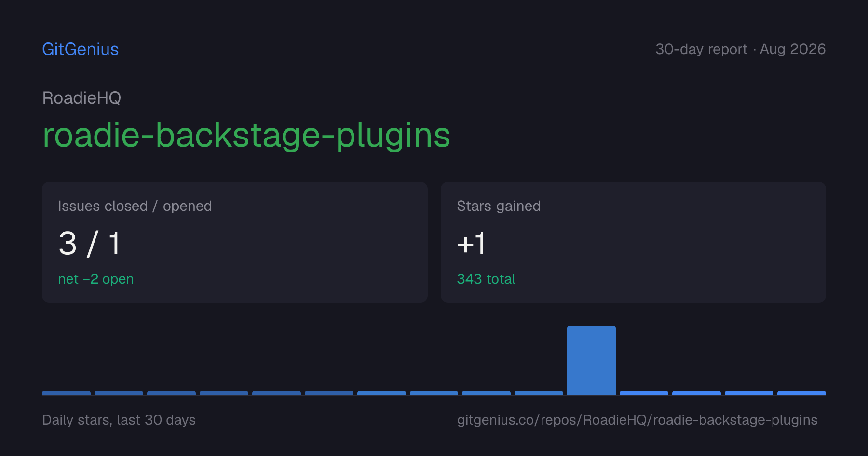The width and height of the screenshot is (868, 456).
Task: Click the 3 / 1 issues figure
Action: [x=90, y=243]
